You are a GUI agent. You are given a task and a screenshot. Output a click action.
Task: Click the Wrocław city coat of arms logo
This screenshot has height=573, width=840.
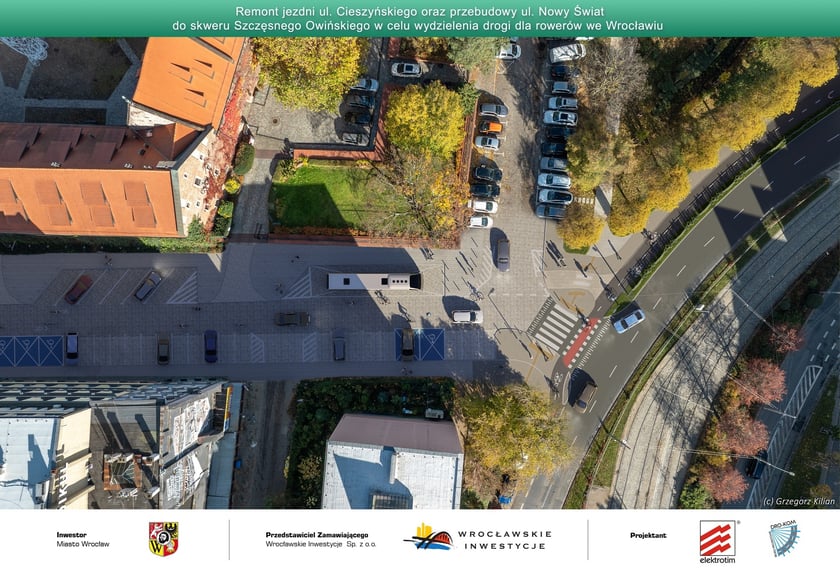click(x=164, y=539)
